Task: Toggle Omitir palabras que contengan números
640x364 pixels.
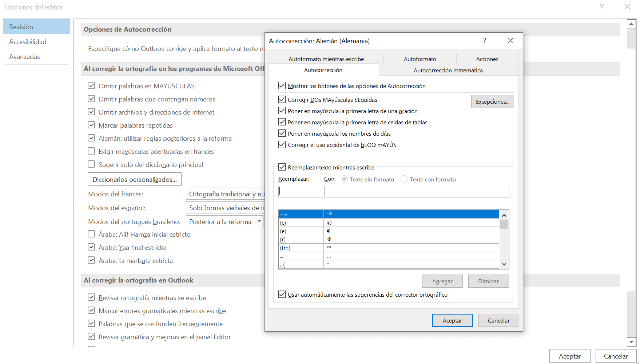Action: [91, 99]
